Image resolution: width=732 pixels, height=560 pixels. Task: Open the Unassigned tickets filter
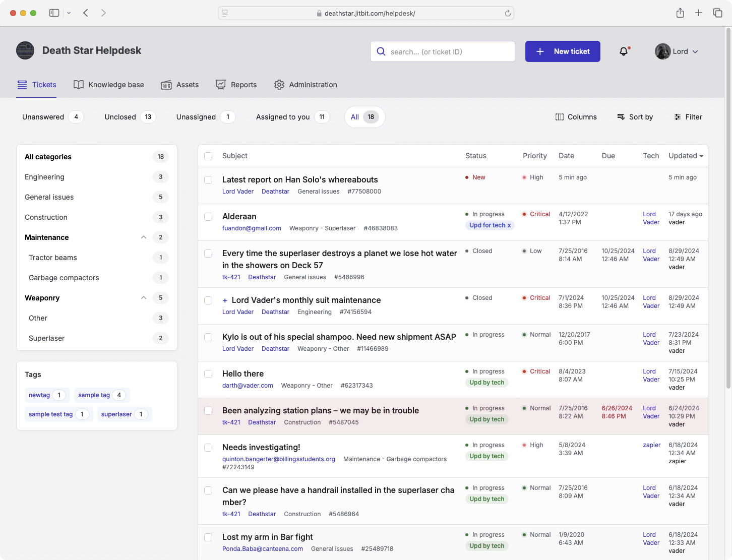pos(196,116)
